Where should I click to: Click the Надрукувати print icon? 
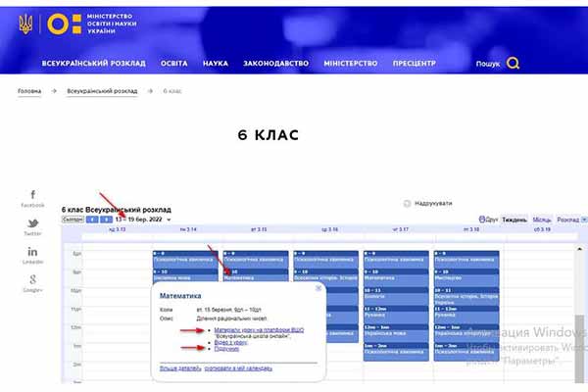[408, 203]
